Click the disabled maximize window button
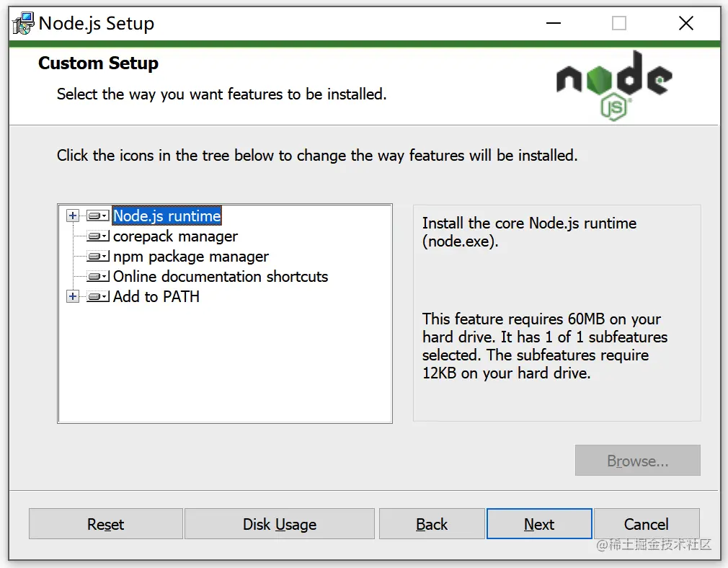Viewport: 728px width, 568px height. point(619,23)
